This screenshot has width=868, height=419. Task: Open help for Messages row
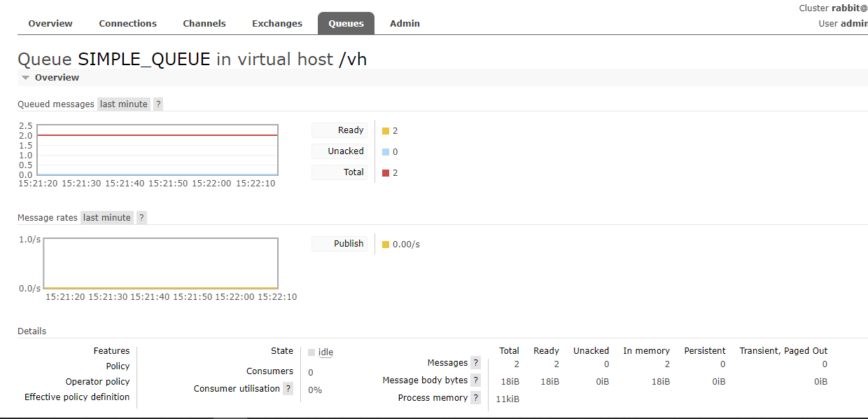click(x=476, y=363)
